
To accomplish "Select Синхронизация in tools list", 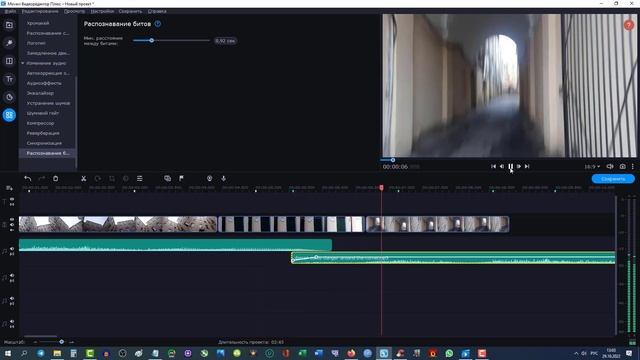I will coord(44,143).
